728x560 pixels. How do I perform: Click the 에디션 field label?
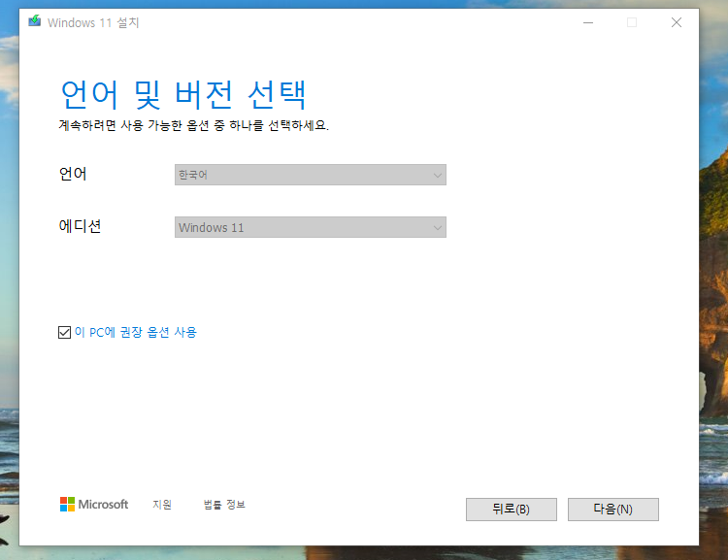coord(80,226)
